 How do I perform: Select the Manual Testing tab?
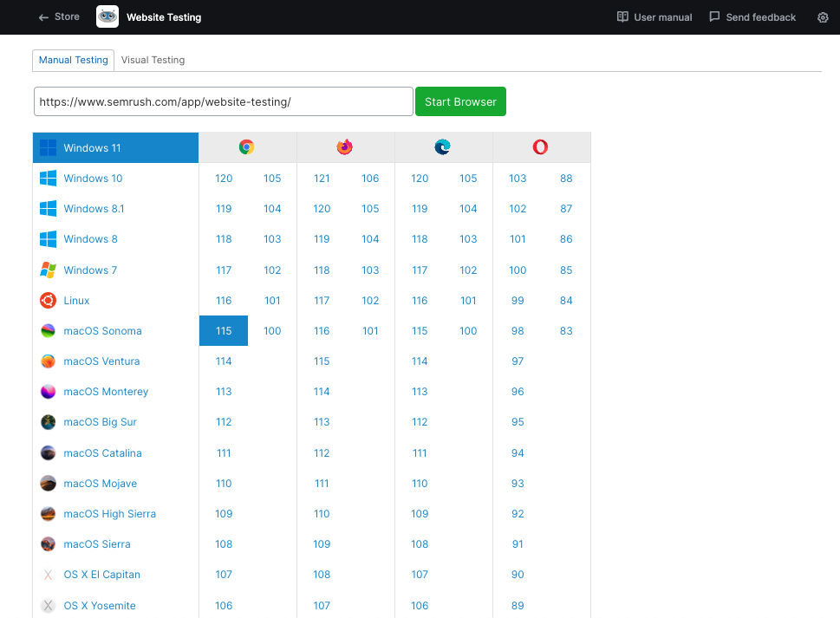tap(73, 60)
